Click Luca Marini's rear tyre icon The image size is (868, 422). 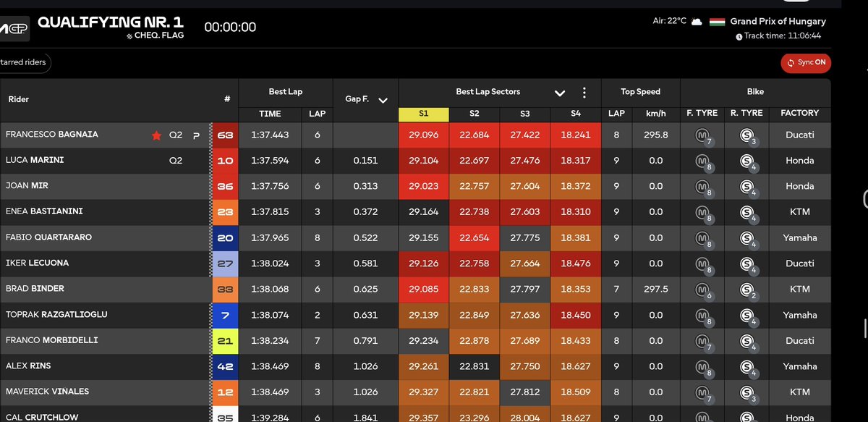click(748, 161)
